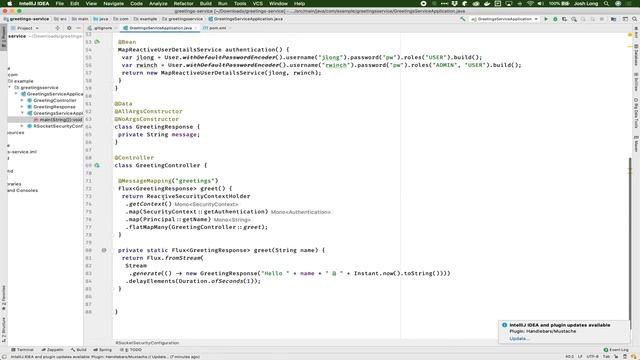This screenshot has height=360, width=640.
Task: Click the bean gutter icon at line 53
Action: (97, 42)
